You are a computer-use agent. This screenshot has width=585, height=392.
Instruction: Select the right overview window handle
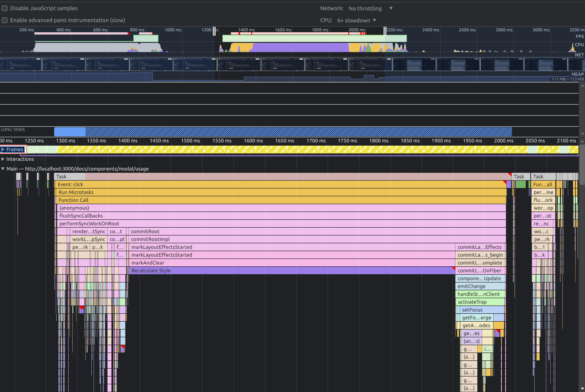pyautogui.click(x=385, y=31)
